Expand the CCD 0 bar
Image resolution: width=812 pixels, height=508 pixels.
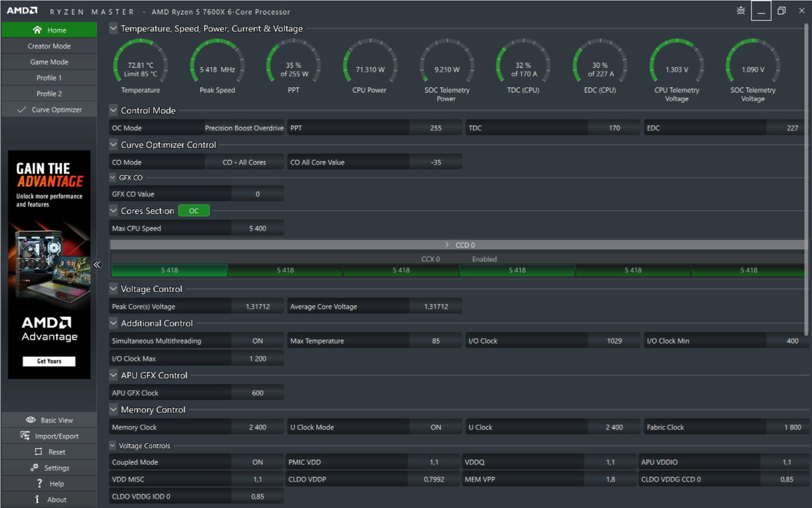click(x=457, y=244)
